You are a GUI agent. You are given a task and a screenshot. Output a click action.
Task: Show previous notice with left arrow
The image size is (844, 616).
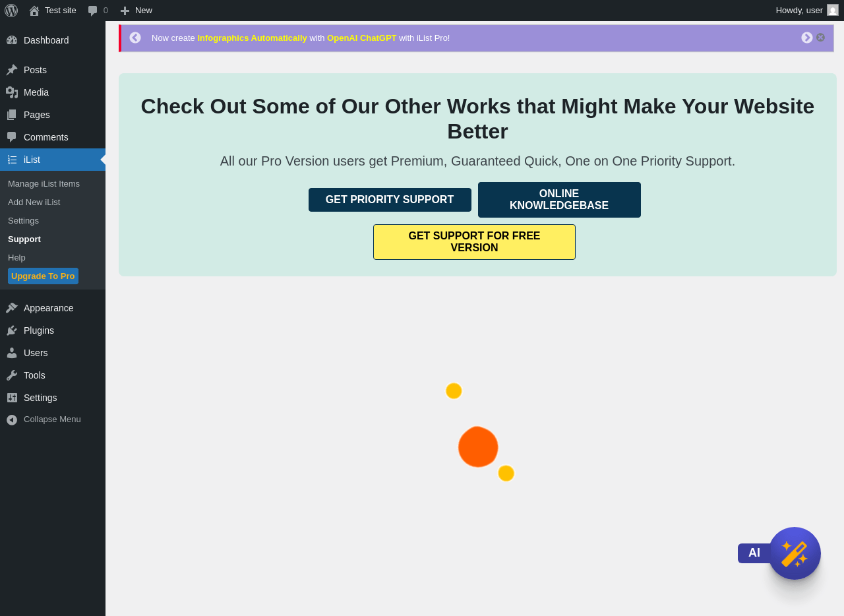[135, 38]
